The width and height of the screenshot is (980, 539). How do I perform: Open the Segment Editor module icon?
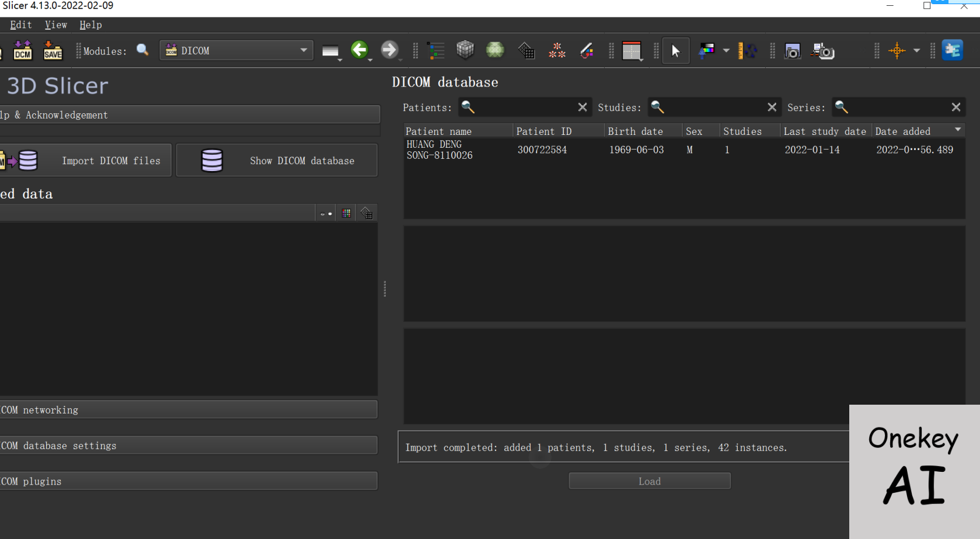tap(587, 51)
